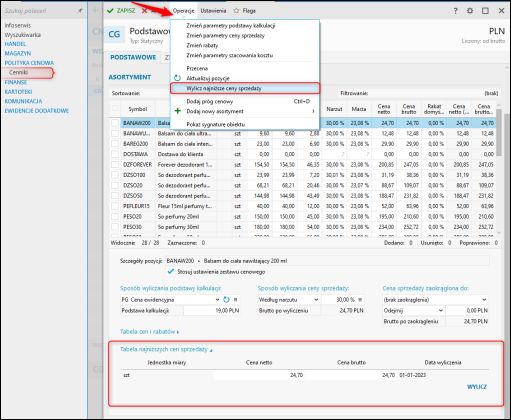Check the BANAW200 row checkbox
511x420 pixels.
tap(115, 123)
